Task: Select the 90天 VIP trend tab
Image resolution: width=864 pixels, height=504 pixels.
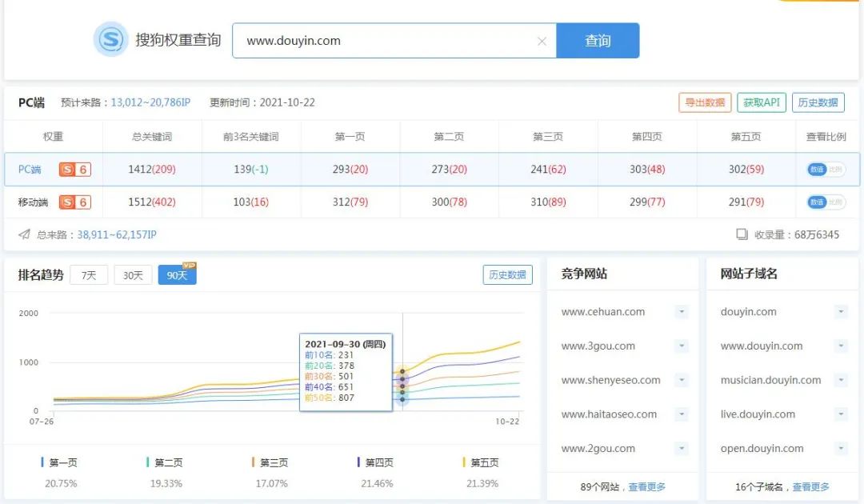Action: [x=177, y=274]
